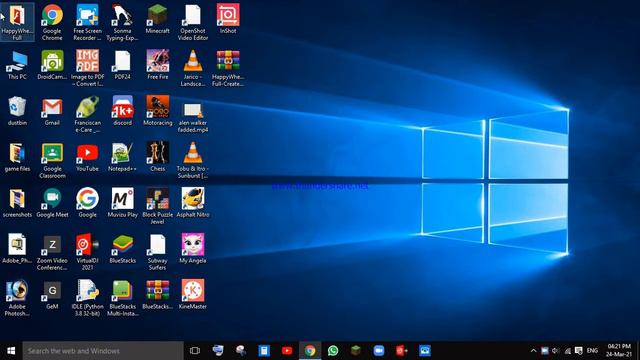Select the dustbin recycle bin icon

(x=17, y=111)
